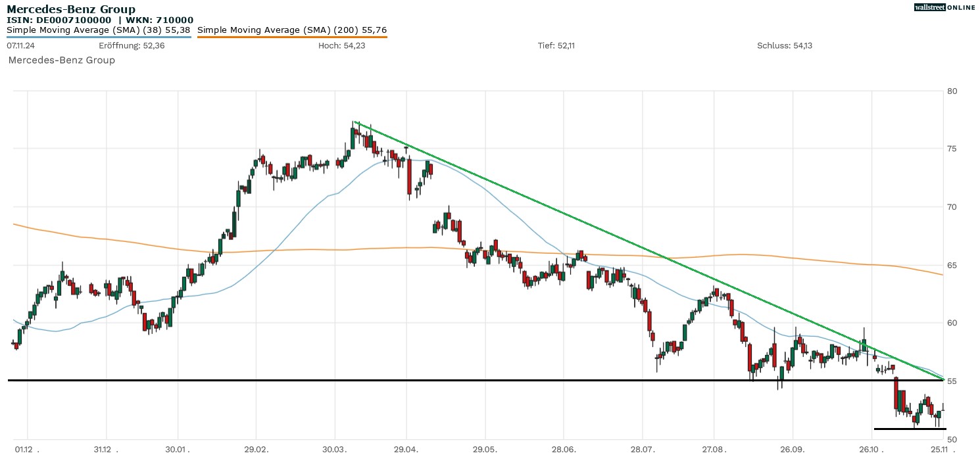Click the Schluss 54,13 value
This screenshot has width=980, height=453.
785,45
